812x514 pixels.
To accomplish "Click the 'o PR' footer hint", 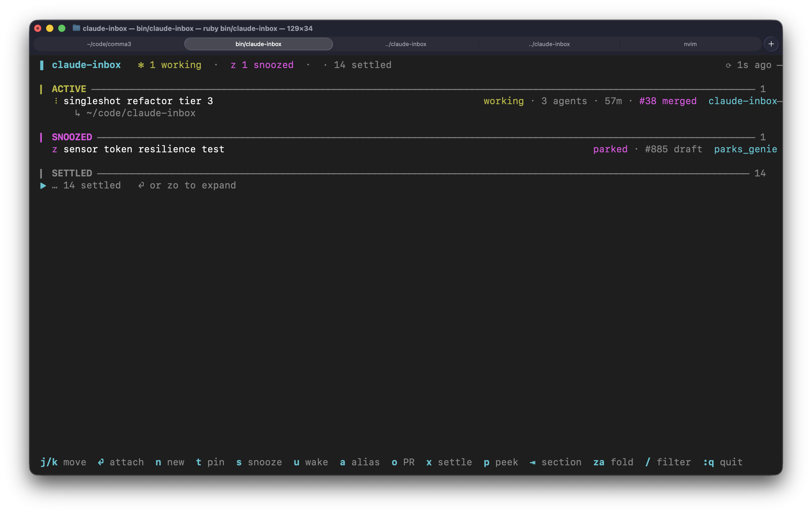I will 403,462.
